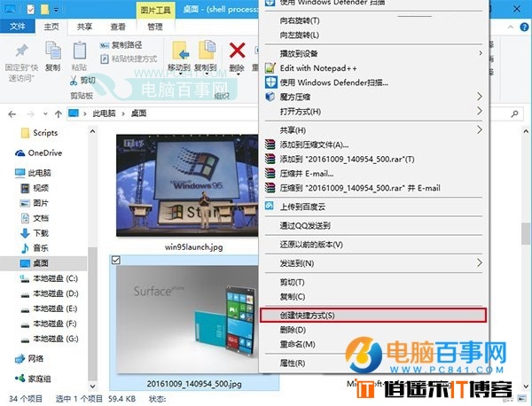Open Local Disk (E:) in sidebar
Image resolution: width=532 pixels, height=406 pixels.
click(49, 308)
